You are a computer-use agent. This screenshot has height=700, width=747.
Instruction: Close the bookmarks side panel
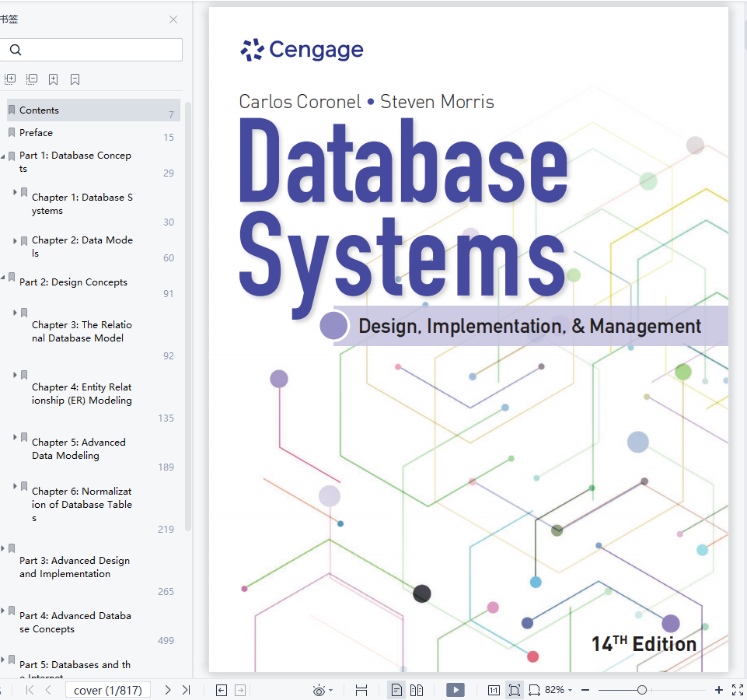(173, 19)
